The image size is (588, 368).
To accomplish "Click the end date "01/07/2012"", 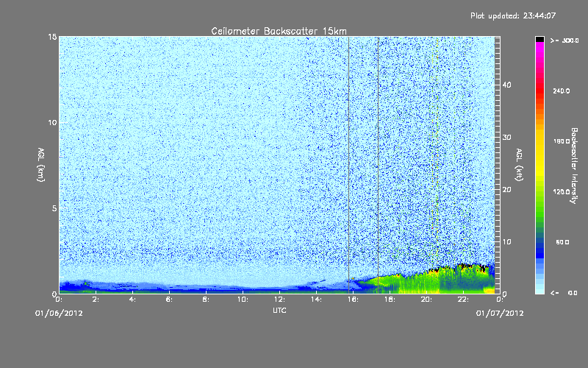I will [500, 314].
